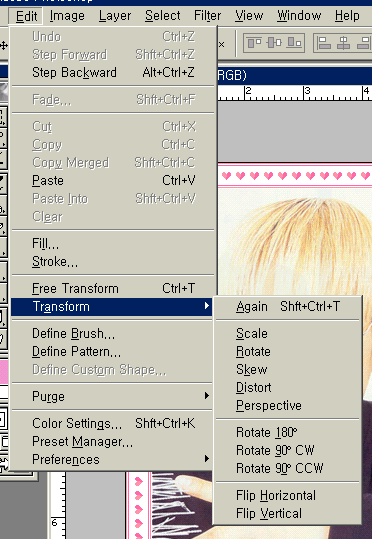Choose Flip Horizontal option
Viewport: 372px width, 539px height.
pyautogui.click(x=287, y=495)
